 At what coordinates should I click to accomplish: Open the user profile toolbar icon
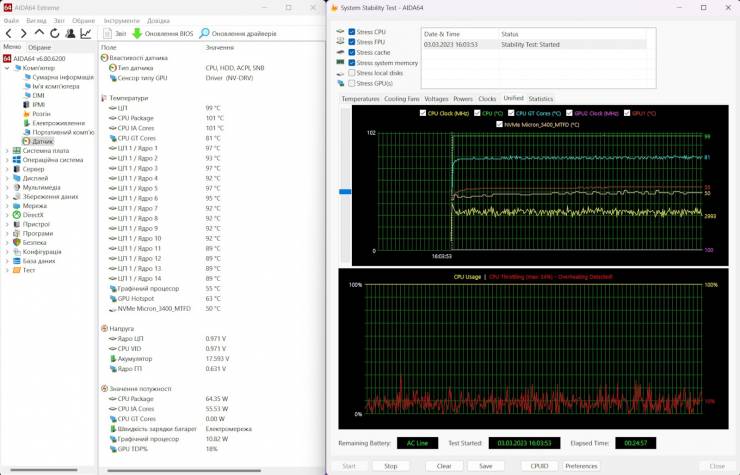coord(70,33)
